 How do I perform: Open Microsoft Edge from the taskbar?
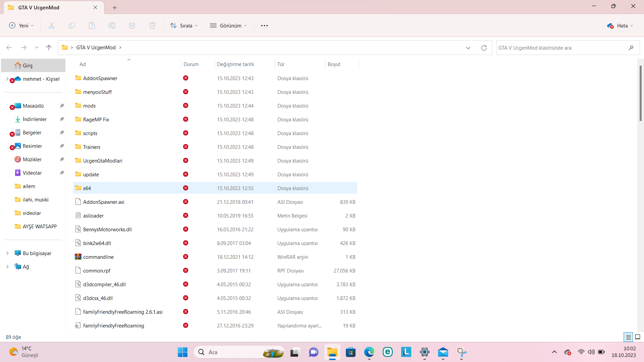(x=369, y=352)
